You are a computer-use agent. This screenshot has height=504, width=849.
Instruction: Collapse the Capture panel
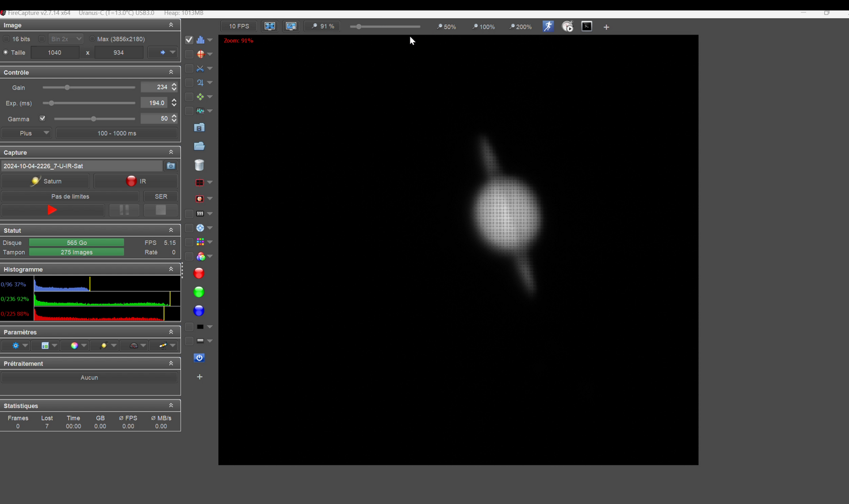171,152
